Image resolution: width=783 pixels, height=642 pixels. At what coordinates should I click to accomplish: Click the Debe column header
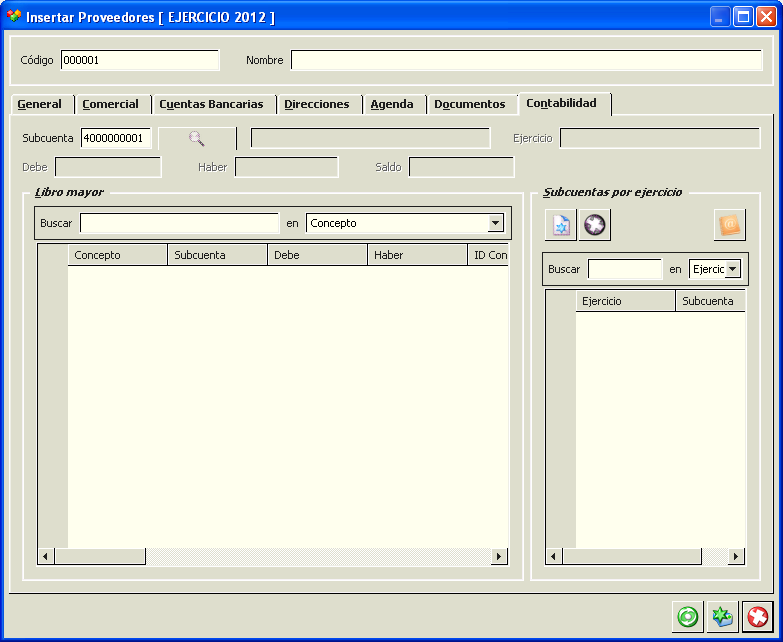tap(317, 255)
